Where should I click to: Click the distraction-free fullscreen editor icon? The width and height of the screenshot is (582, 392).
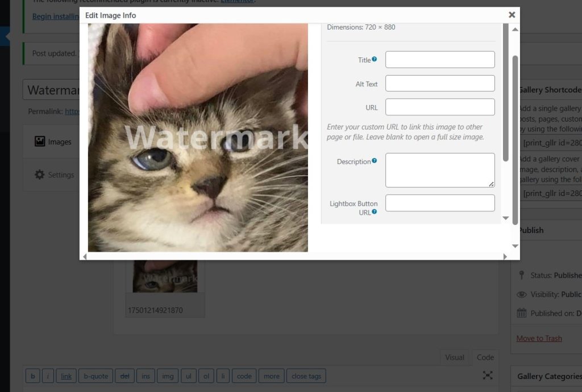(488, 376)
